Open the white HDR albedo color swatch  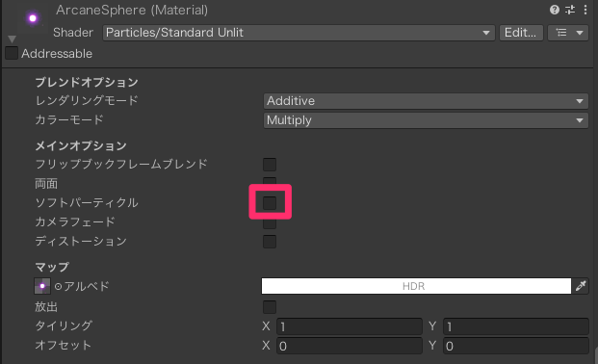(x=416, y=286)
